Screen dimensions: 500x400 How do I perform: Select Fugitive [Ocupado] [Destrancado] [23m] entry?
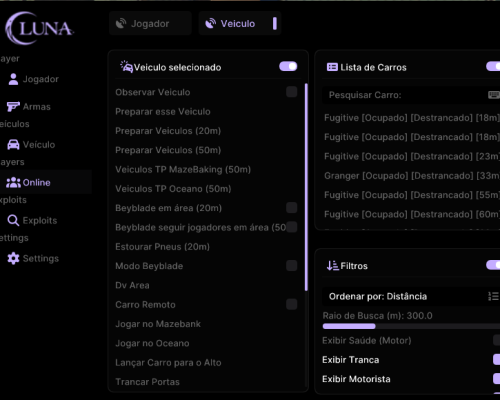coord(412,156)
